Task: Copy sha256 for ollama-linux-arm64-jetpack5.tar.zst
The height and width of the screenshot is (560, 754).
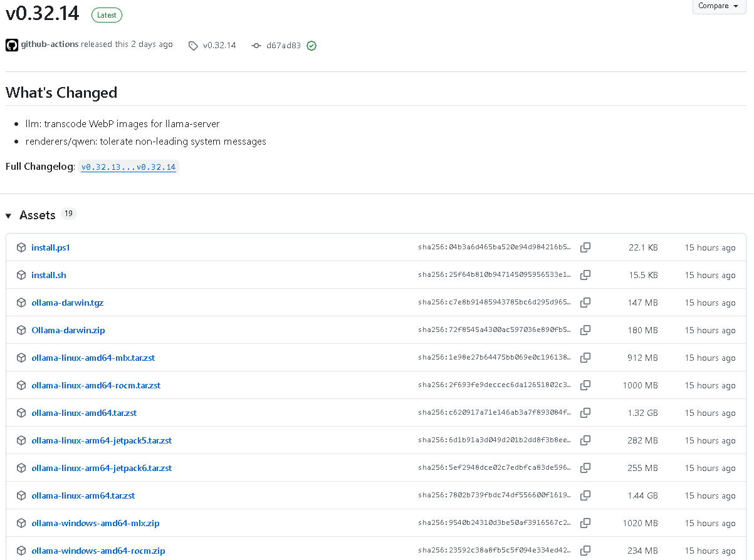Action: click(x=585, y=440)
